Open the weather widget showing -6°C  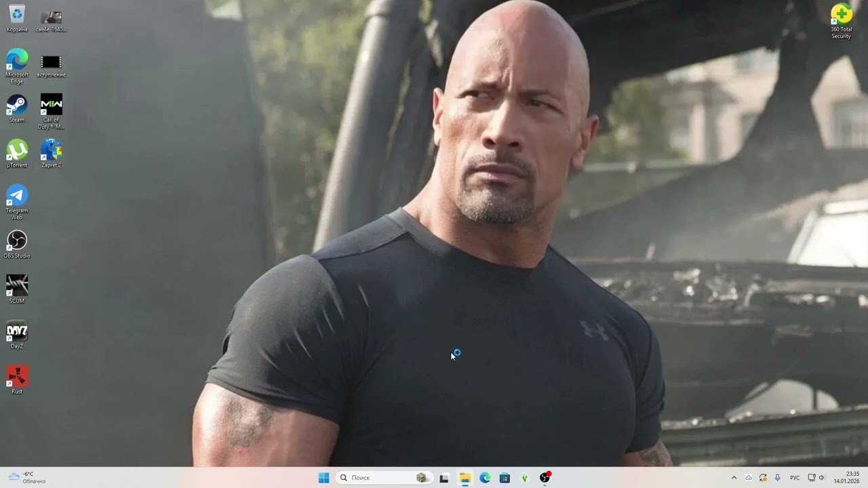pyautogui.click(x=27, y=478)
